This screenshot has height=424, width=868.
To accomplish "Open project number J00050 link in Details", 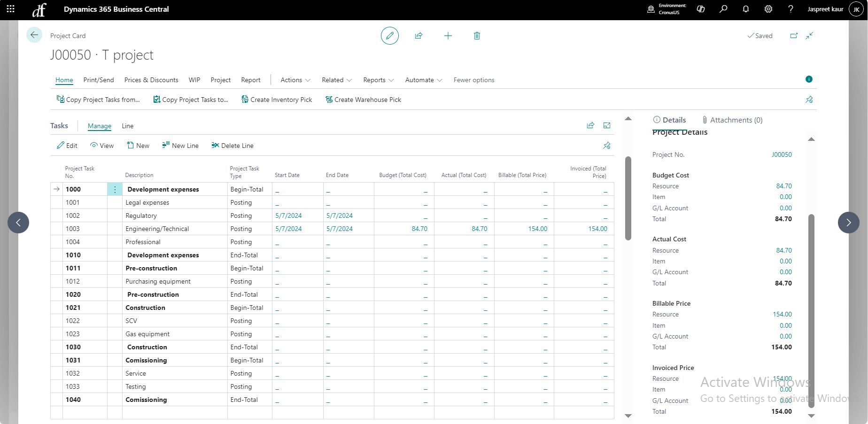I will pyautogui.click(x=782, y=154).
